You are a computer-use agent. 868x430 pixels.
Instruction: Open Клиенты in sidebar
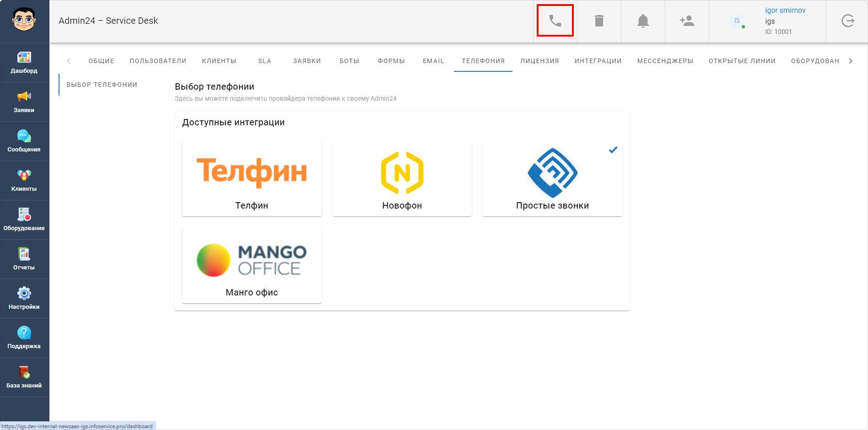click(x=24, y=181)
